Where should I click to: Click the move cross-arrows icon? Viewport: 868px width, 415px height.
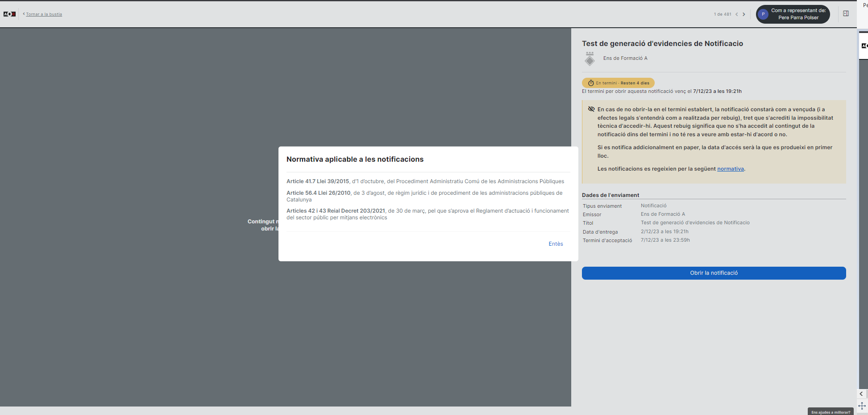[862, 406]
